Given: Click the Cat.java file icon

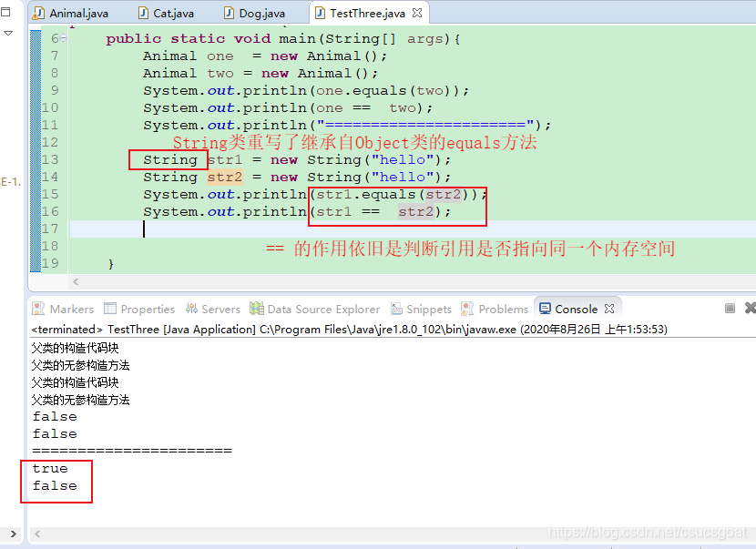Looking at the screenshot, I should coord(143,13).
